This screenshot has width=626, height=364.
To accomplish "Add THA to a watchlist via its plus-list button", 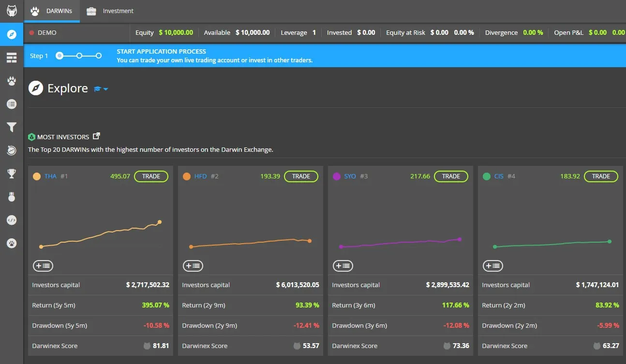I will click(x=43, y=265).
